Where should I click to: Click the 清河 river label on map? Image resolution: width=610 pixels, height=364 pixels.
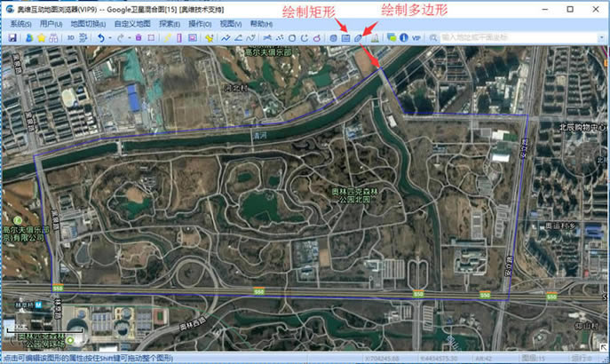click(260, 135)
